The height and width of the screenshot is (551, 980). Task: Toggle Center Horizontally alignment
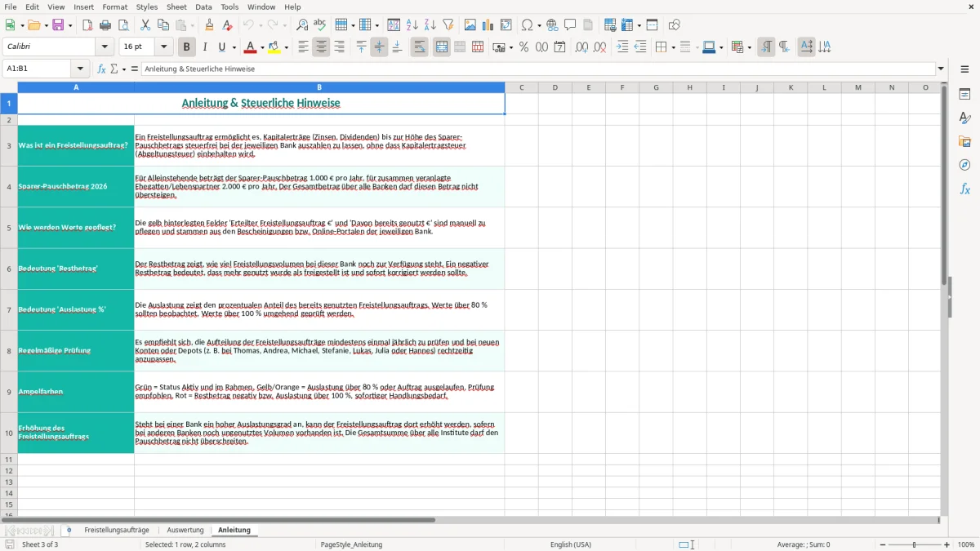[321, 47]
